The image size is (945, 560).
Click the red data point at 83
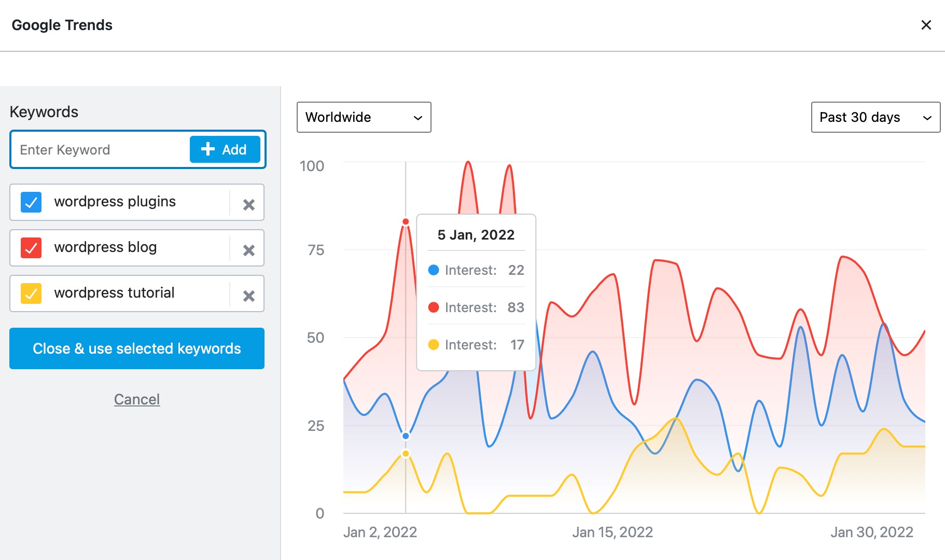[x=406, y=221]
